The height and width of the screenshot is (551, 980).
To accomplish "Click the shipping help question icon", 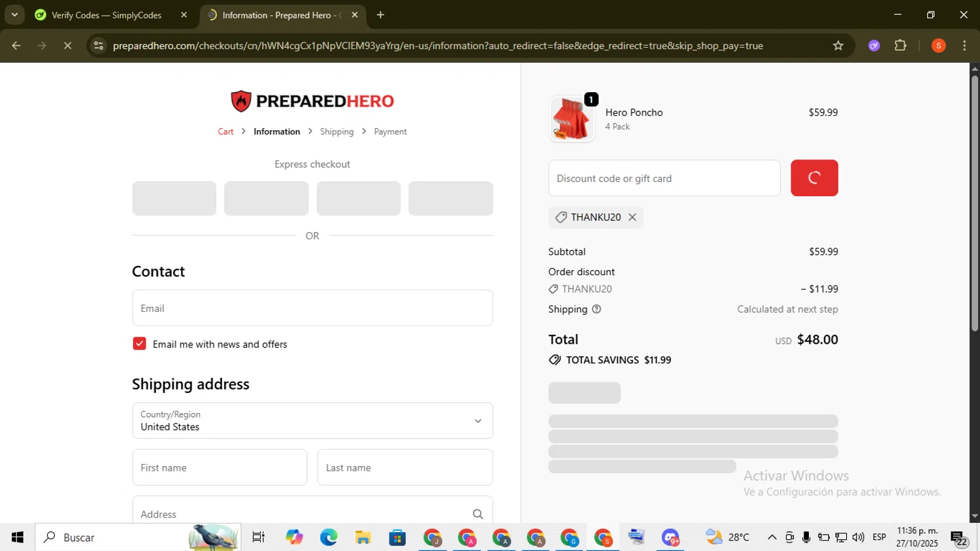I will (x=596, y=309).
